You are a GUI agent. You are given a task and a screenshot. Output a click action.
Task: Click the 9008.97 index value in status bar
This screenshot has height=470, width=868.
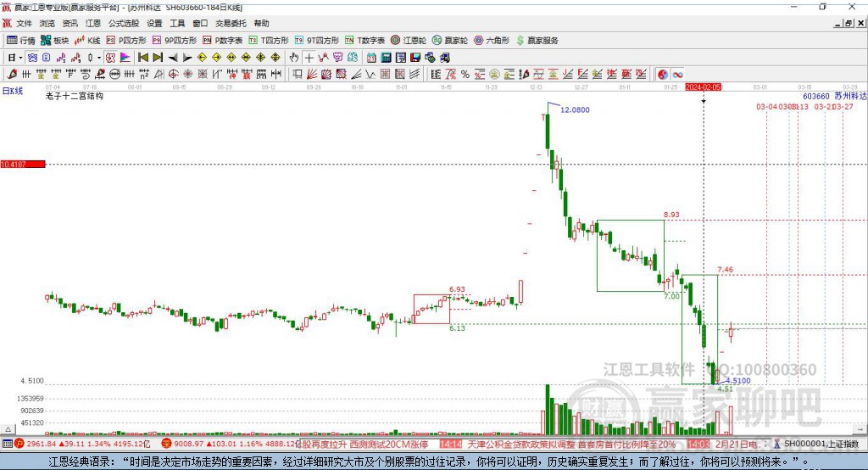pyautogui.click(x=189, y=444)
